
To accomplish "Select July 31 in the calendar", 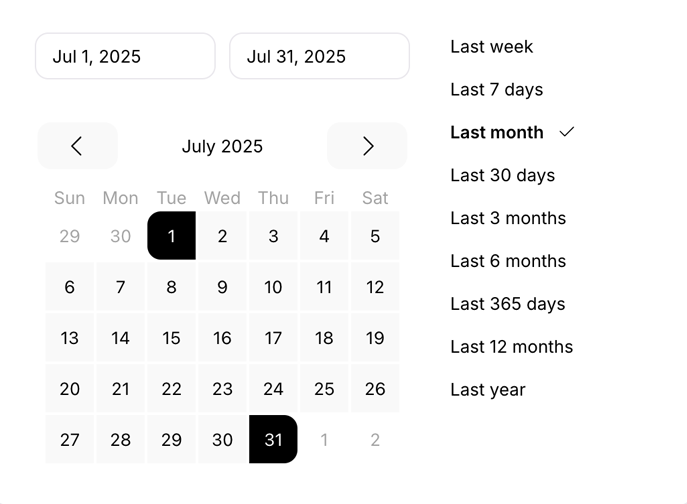I will [x=273, y=440].
